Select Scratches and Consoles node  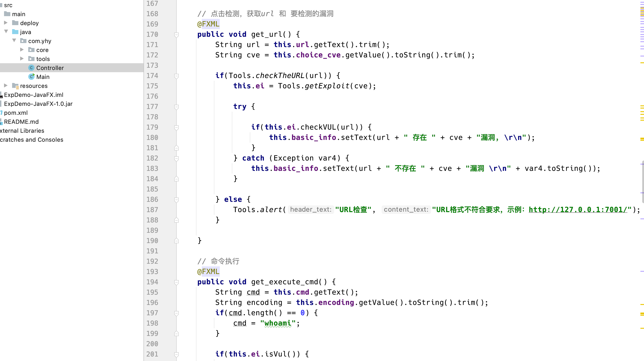pyautogui.click(x=31, y=140)
